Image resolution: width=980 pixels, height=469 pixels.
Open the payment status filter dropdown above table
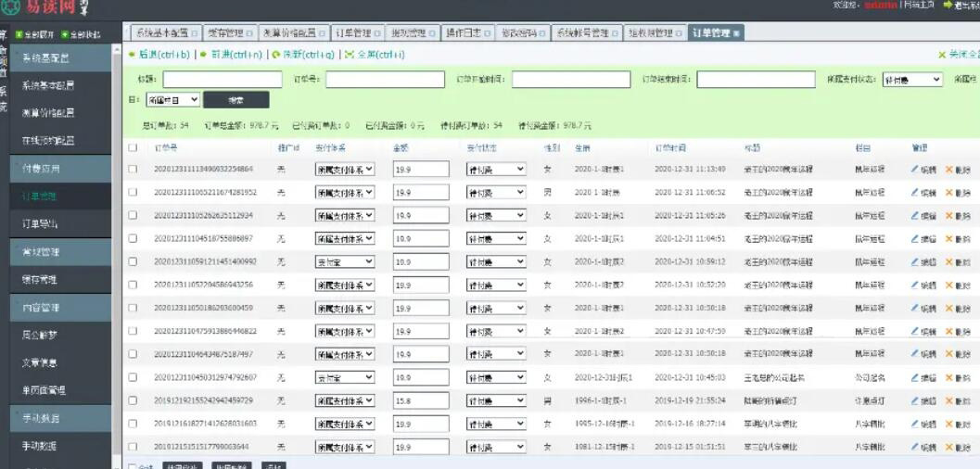[x=911, y=80]
